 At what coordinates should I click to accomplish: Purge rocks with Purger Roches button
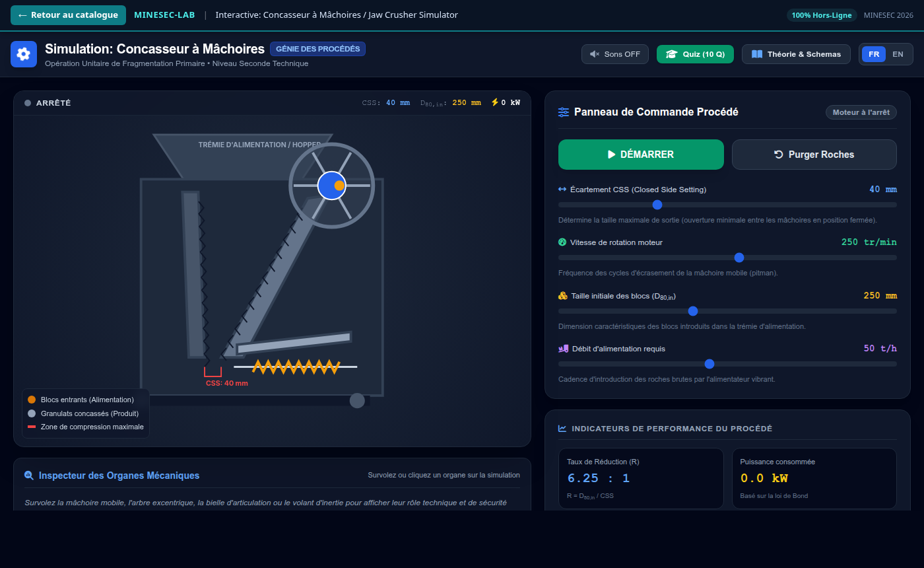[814, 155]
